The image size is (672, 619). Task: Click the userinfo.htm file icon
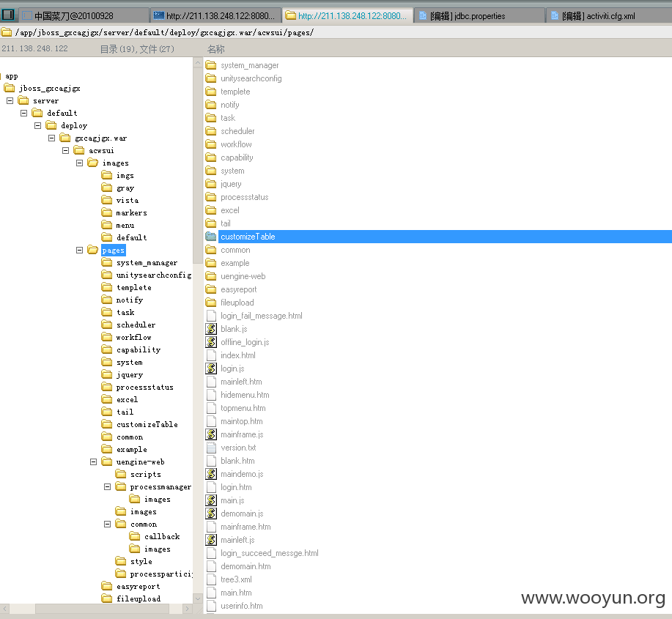[x=211, y=606]
